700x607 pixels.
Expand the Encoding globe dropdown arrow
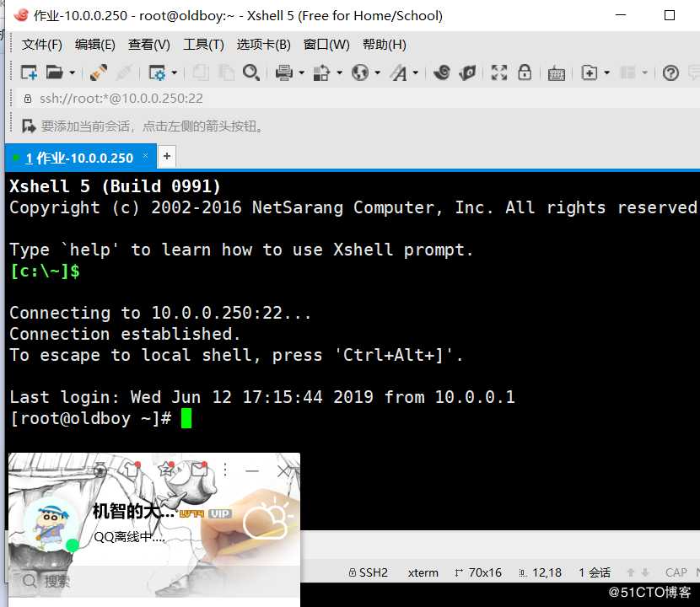[377, 73]
